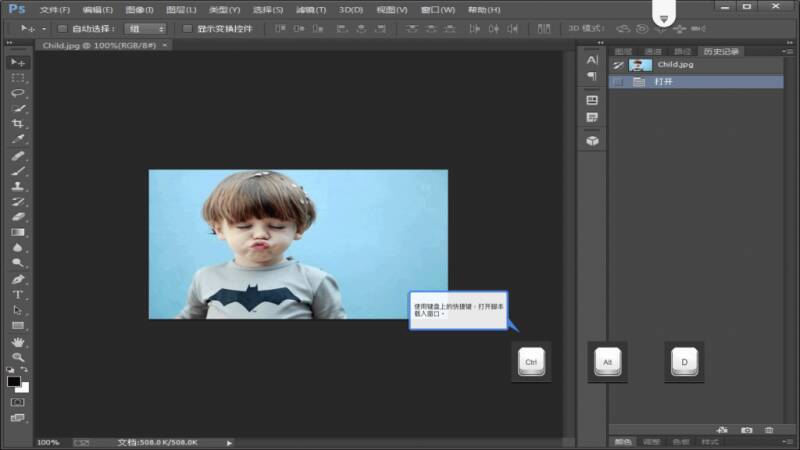Select the Gradient tool
The height and width of the screenshot is (450, 800).
tap(18, 232)
